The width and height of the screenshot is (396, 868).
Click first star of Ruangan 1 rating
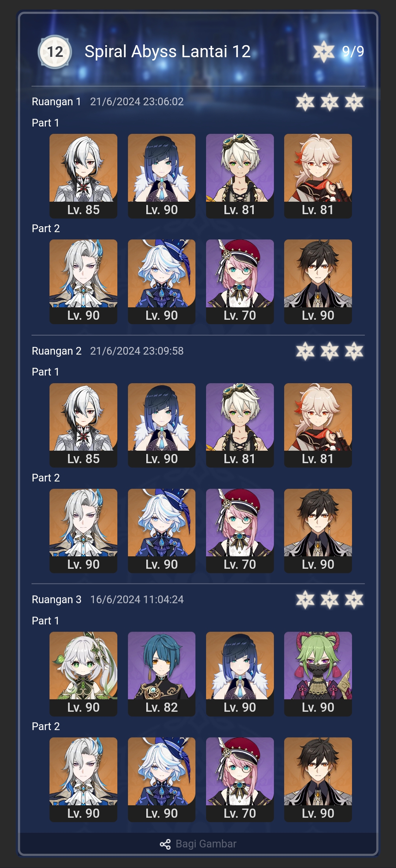pos(305,102)
